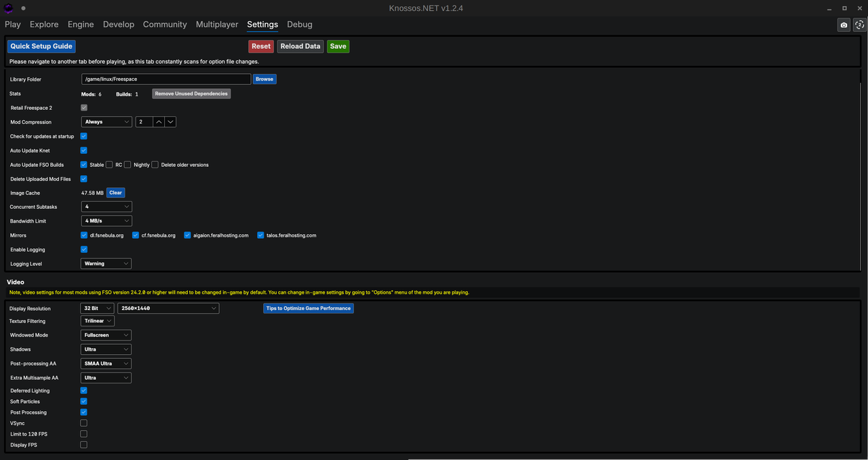Open the Community tab
Viewport: 868px width, 460px height.
[x=165, y=24]
